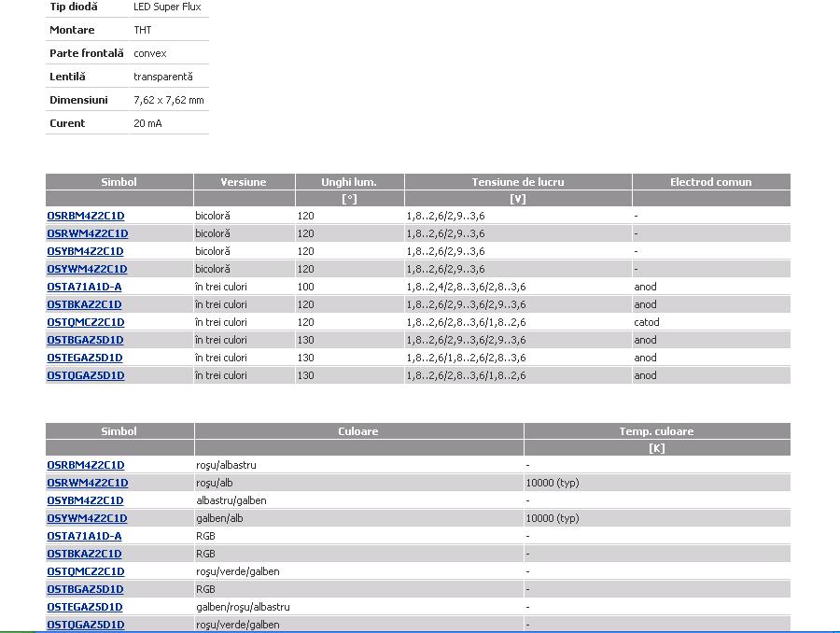Click '10000 (typ)' in the OSRWM4Z2C1D row
Image resolution: width=840 pixels, height=633 pixels.
click(553, 483)
